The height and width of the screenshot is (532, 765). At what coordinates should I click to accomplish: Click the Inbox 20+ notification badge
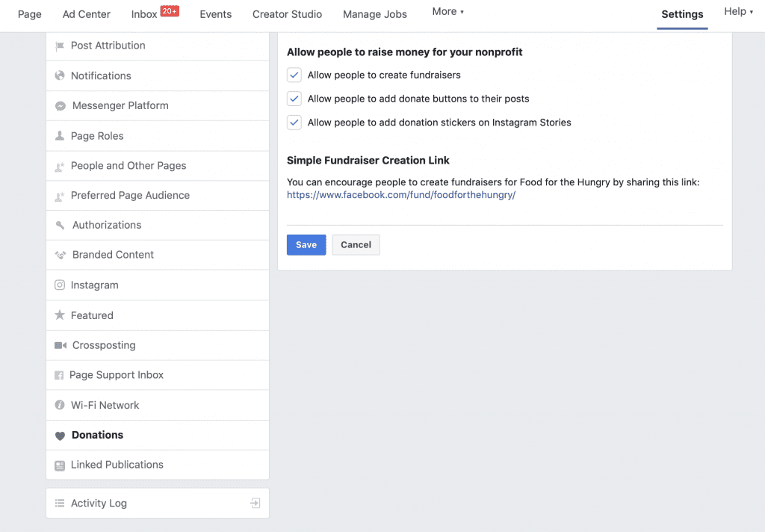coord(170,11)
